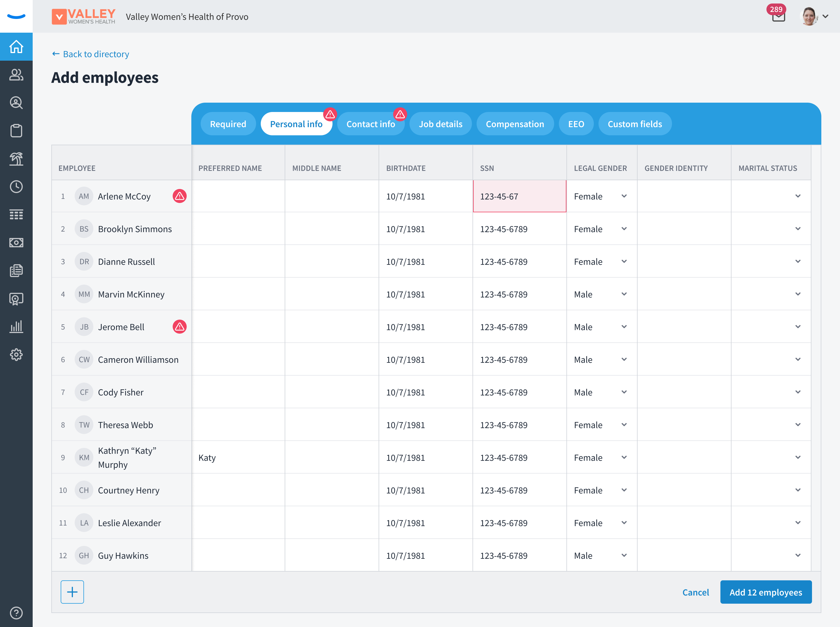The height and width of the screenshot is (627, 840).
Task: Click the logo at the sidebar top
Action: point(16,16)
